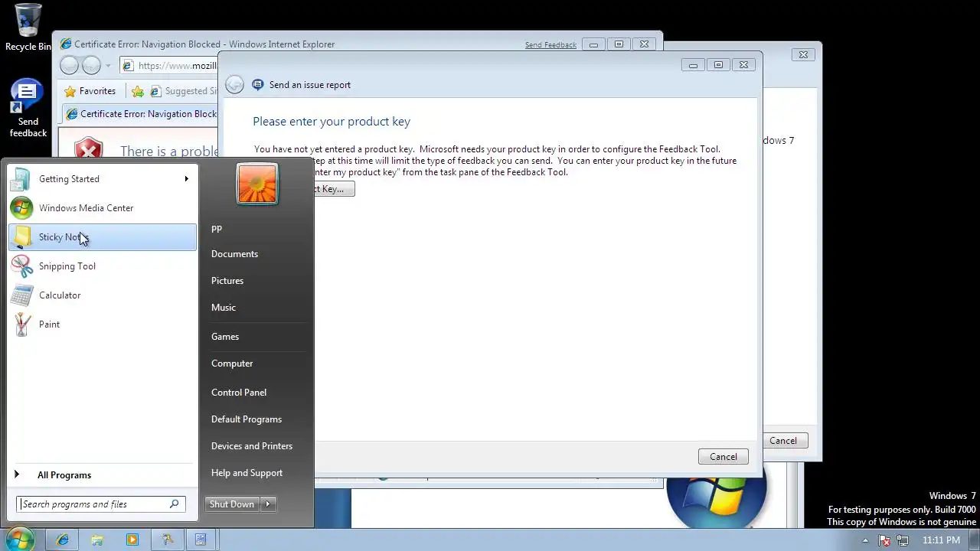The width and height of the screenshot is (980, 551).
Task: Open the Favorites star button
Action: point(90,91)
